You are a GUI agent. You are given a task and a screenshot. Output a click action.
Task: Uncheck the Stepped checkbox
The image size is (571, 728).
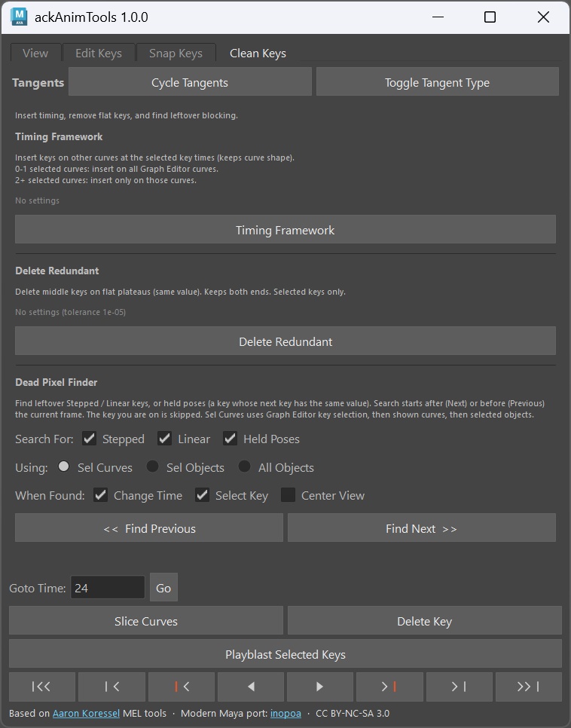[x=89, y=439]
